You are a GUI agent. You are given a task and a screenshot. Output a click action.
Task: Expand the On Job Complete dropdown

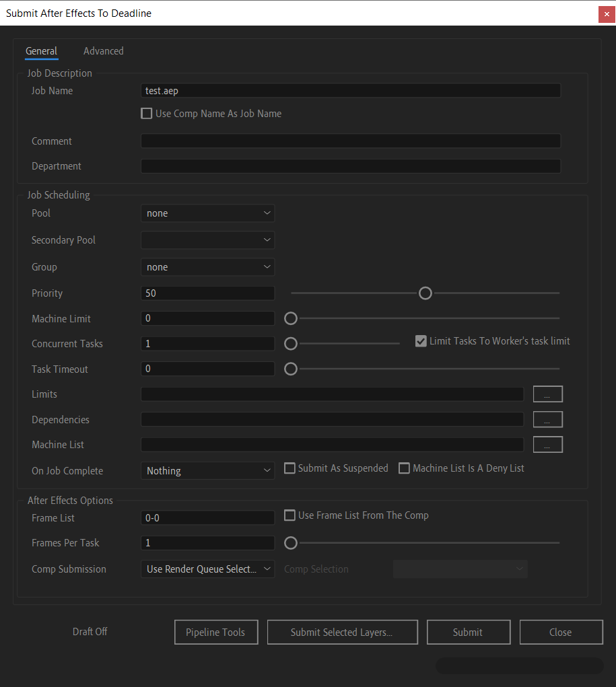tap(207, 471)
